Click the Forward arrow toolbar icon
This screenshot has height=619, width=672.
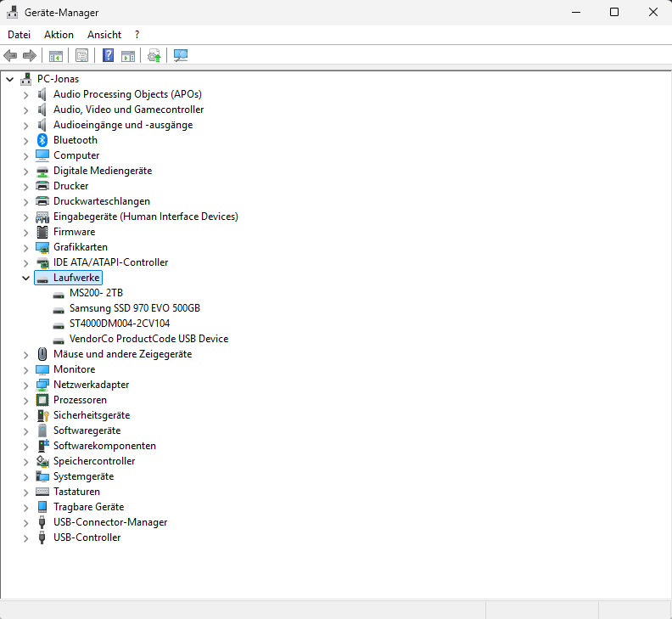[x=30, y=55]
